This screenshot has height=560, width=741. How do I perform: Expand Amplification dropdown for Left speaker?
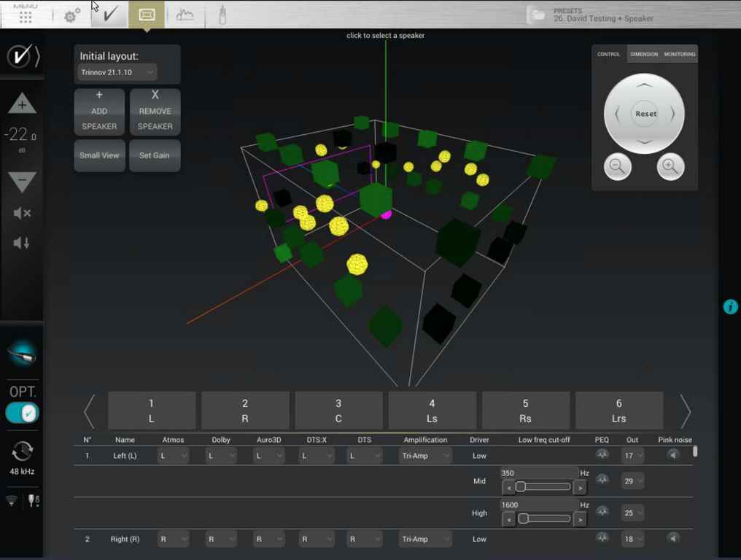point(425,456)
